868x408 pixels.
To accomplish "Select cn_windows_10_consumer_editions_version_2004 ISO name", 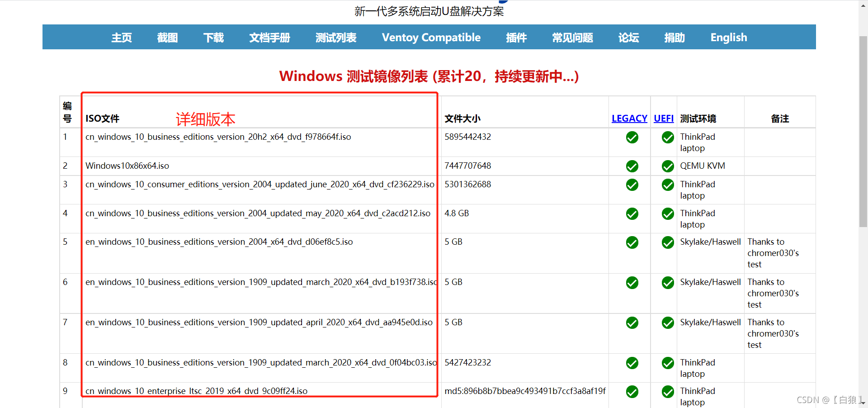I will pyautogui.click(x=259, y=184).
